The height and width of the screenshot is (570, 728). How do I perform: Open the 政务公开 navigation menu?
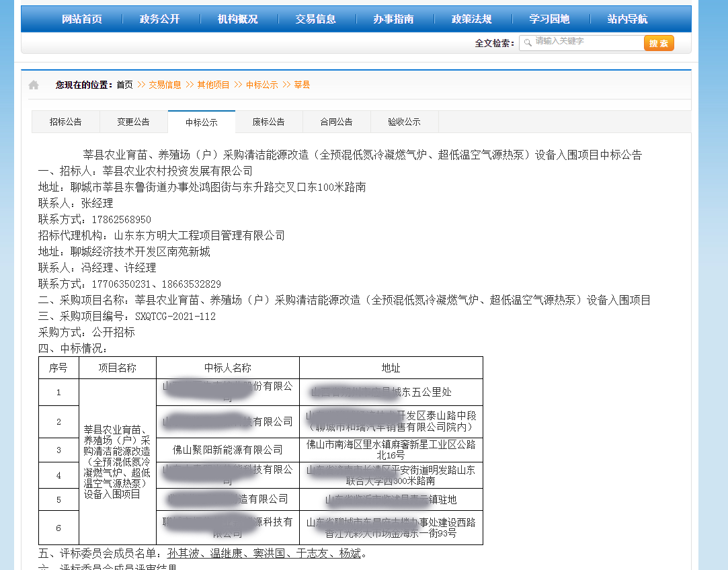[x=160, y=19]
